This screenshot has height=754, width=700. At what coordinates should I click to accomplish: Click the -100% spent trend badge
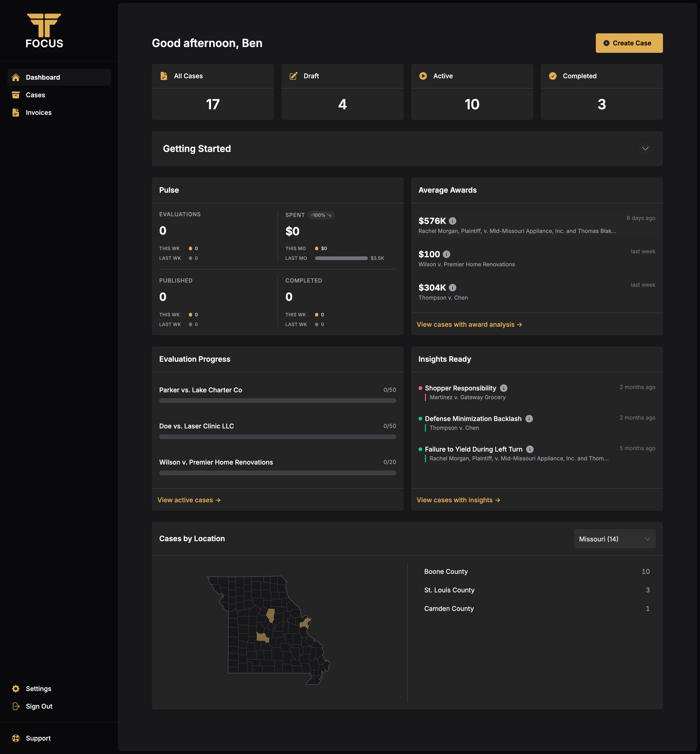pos(321,215)
